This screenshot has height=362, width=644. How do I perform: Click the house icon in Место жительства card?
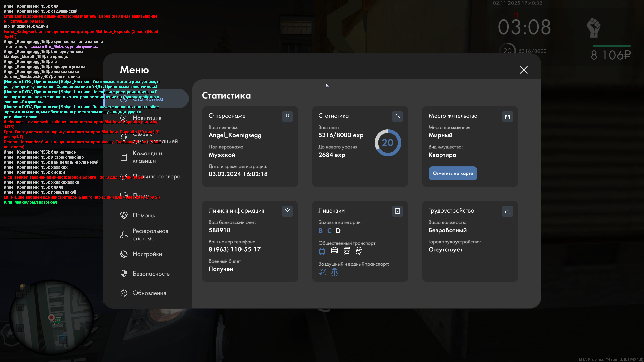507,116
